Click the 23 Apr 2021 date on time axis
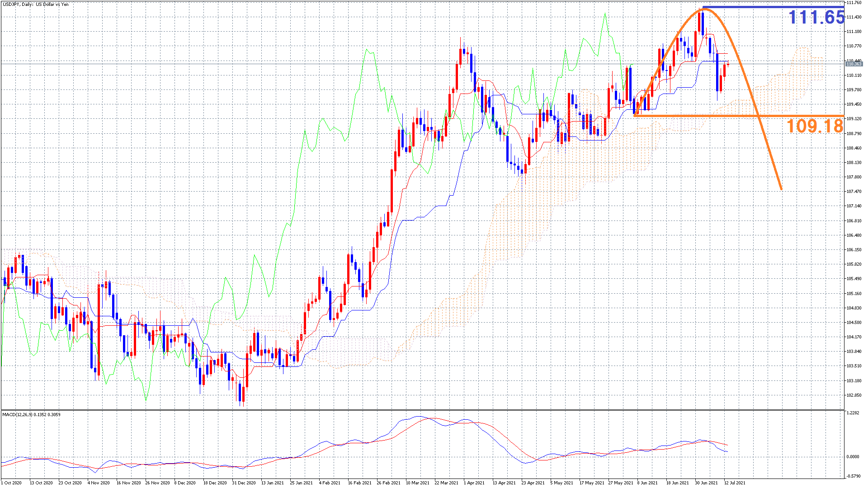 [x=533, y=483]
